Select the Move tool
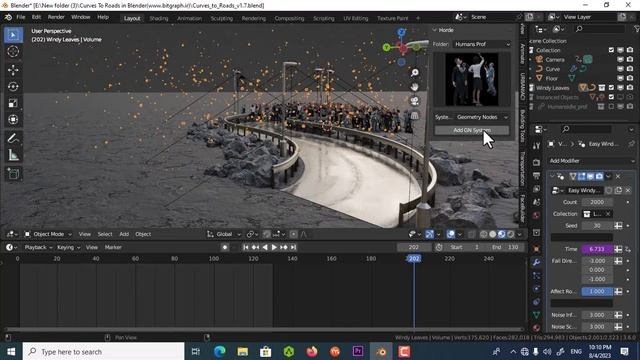 13,70
